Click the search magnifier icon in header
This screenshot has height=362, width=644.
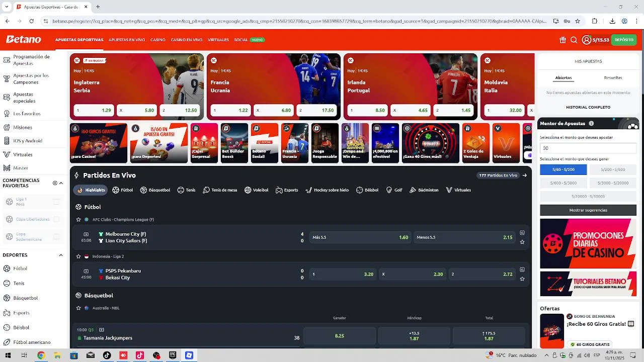click(x=574, y=40)
